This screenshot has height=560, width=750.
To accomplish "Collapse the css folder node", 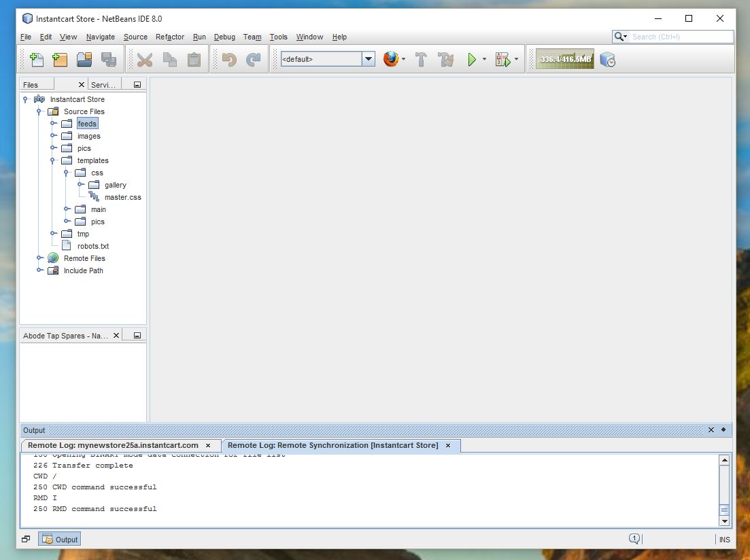I will 67,173.
